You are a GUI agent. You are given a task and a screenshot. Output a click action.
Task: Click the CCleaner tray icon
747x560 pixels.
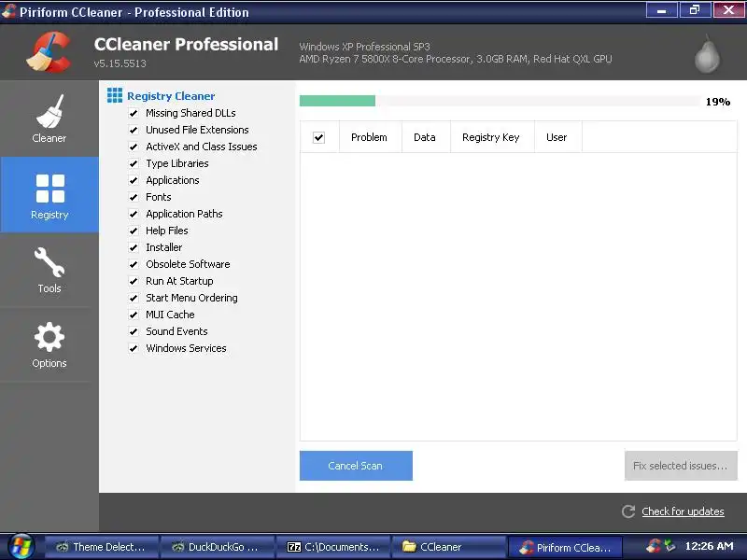(654, 546)
